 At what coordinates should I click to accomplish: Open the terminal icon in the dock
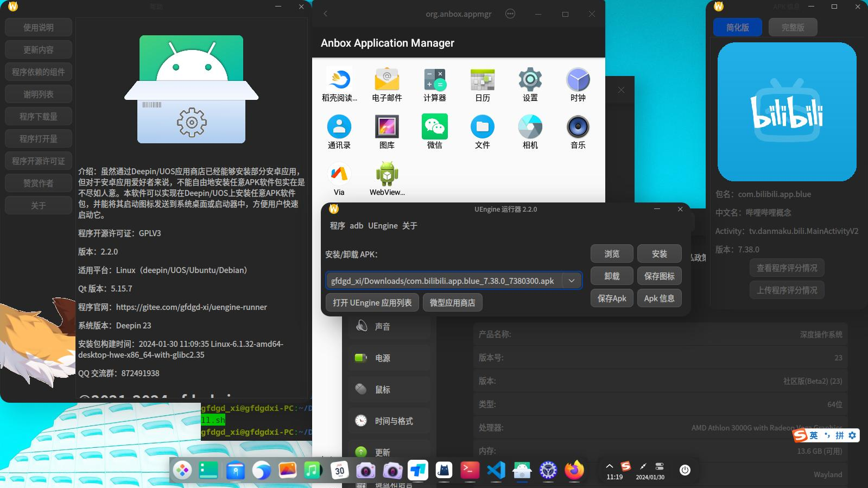[x=470, y=470]
